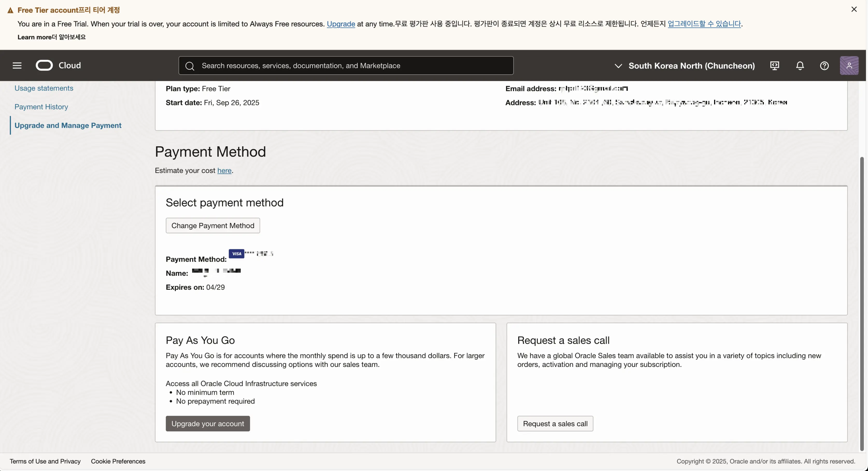Click the page vertical scrollbar
This screenshot has height=471, width=868.
click(862, 303)
